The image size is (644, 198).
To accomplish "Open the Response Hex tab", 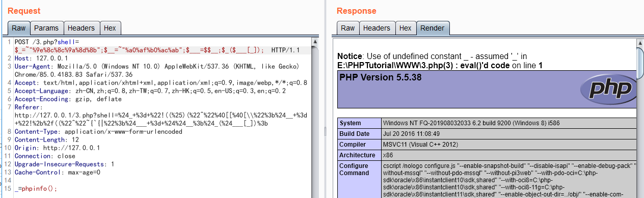I will point(406,28).
